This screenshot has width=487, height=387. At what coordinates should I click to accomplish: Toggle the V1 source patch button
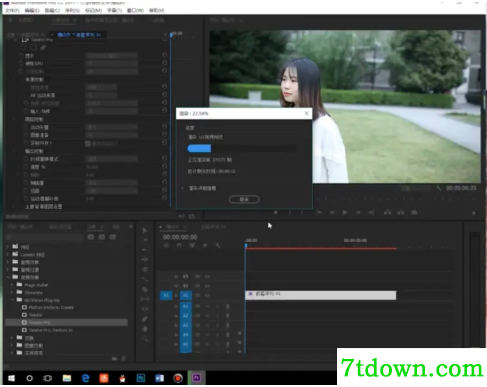(166, 295)
